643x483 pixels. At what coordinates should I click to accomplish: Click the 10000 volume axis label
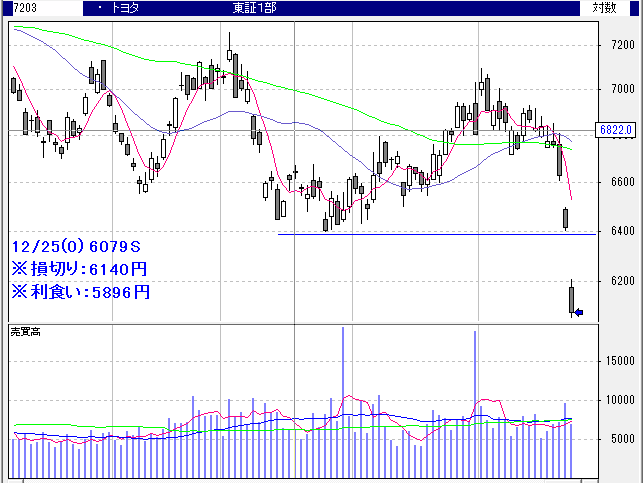tap(621, 400)
